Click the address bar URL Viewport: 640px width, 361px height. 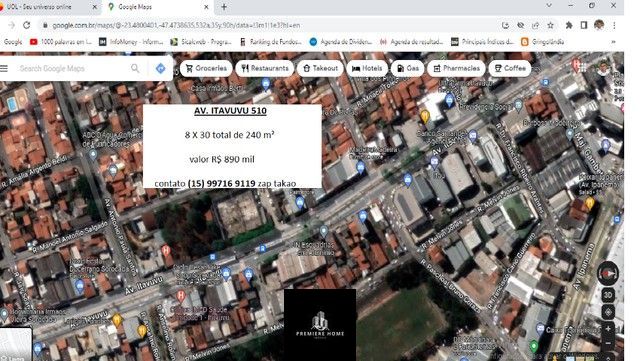pos(176,25)
